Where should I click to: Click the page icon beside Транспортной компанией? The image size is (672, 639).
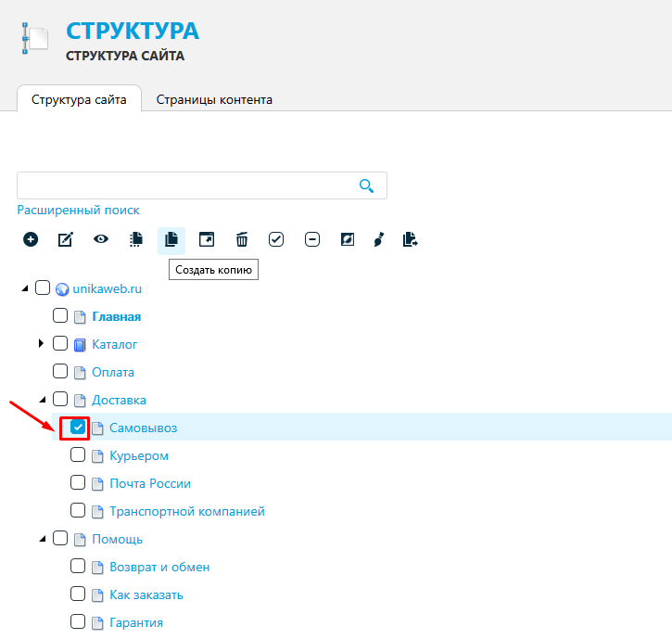pos(97,512)
